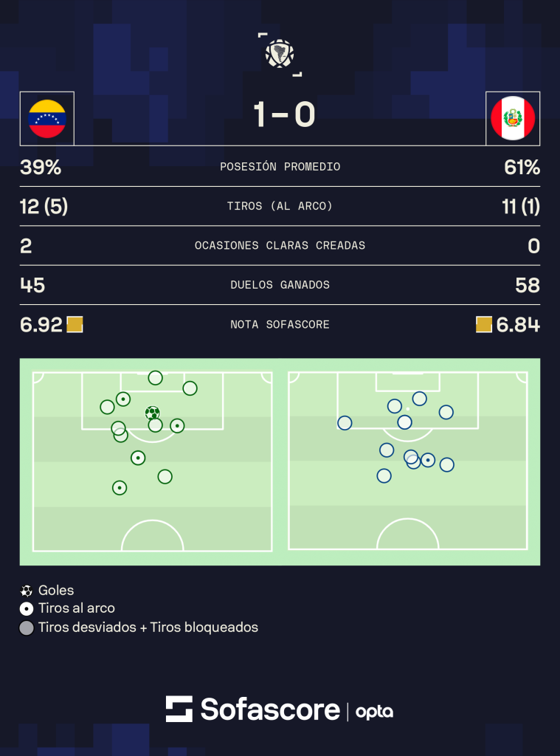Click the gray Tiros desviados legend circle
Screen dimensions: 560x756
click(27, 628)
